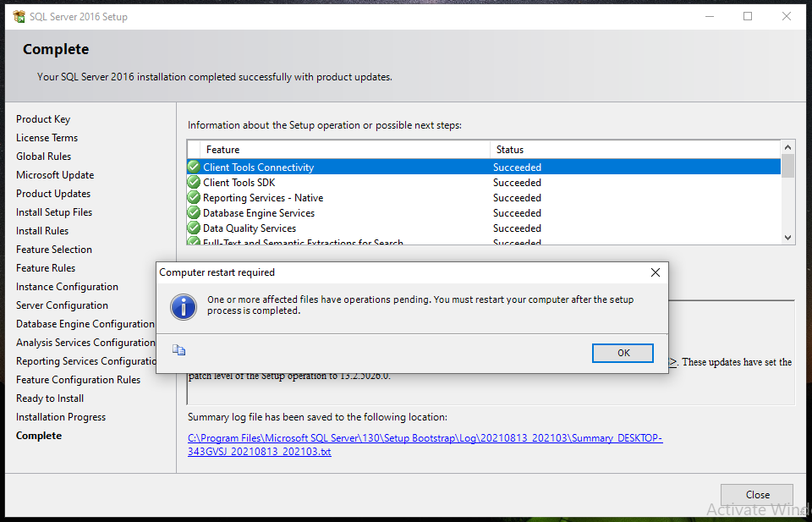The height and width of the screenshot is (522, 812).
Task: Select the Database Engine Services row
Action: pos(484,213)
